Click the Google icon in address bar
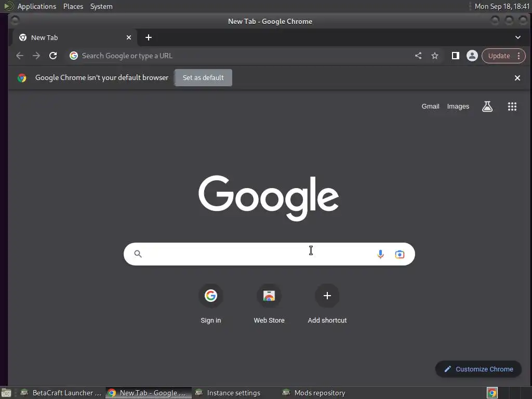This screenshot has width=532, height=399. click(74, 56)
